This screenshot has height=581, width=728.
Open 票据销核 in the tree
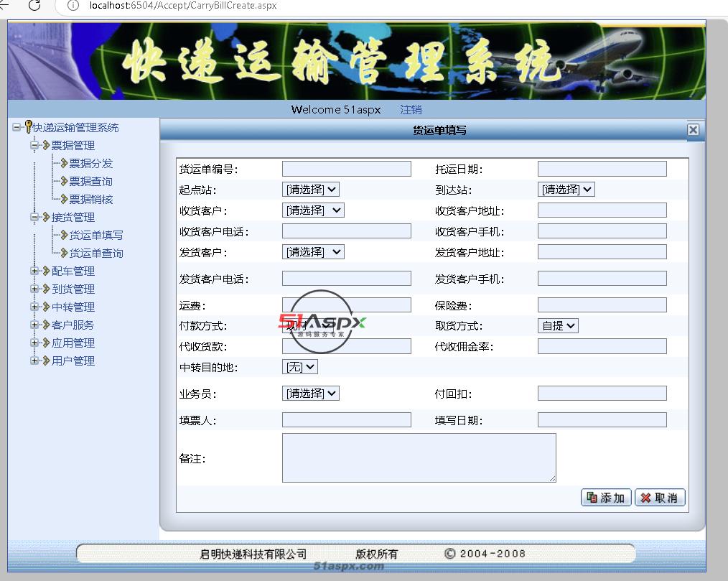91,199
